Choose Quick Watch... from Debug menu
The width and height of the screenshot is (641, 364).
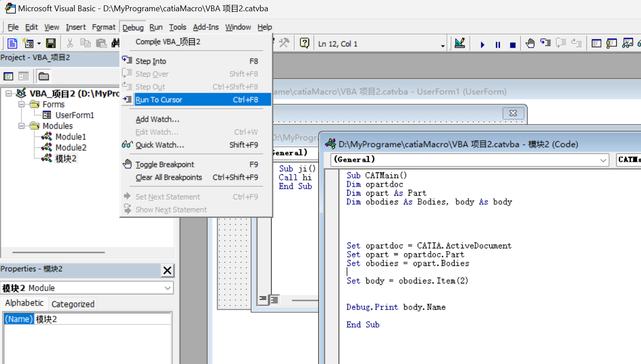pos(196,145)
